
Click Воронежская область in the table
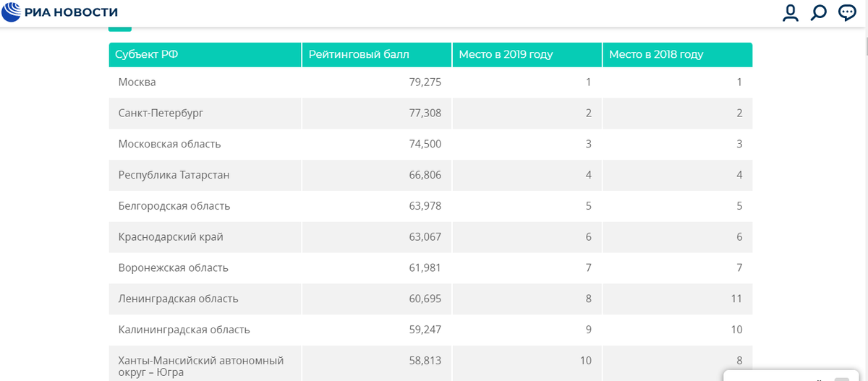(173, 268)
